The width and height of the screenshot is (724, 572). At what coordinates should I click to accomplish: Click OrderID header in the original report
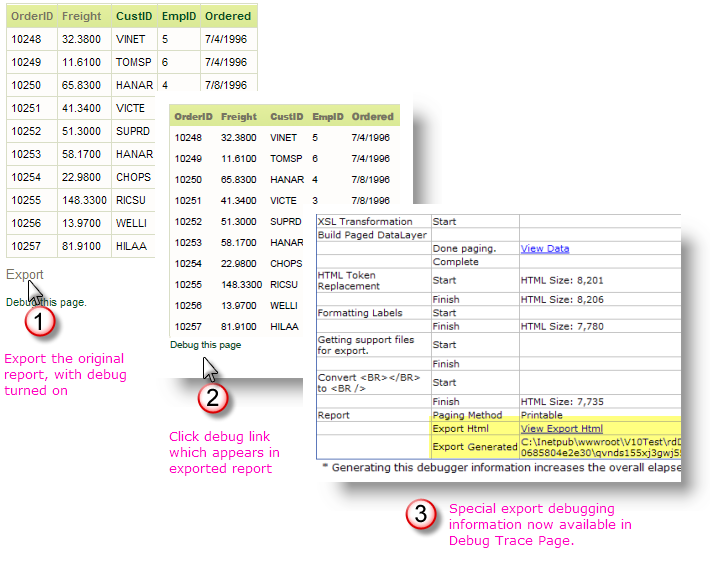(x=32, y=16)
